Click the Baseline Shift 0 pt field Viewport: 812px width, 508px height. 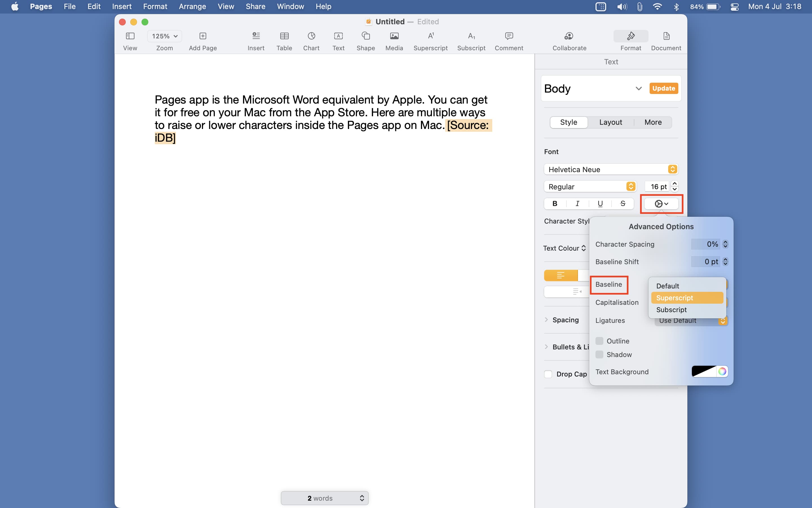[x=706, y=262]
